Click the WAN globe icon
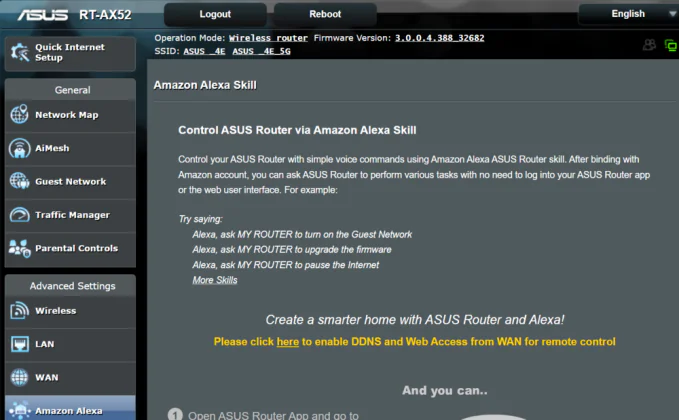Viewport: 679px width, 420px height. (19, 377)
